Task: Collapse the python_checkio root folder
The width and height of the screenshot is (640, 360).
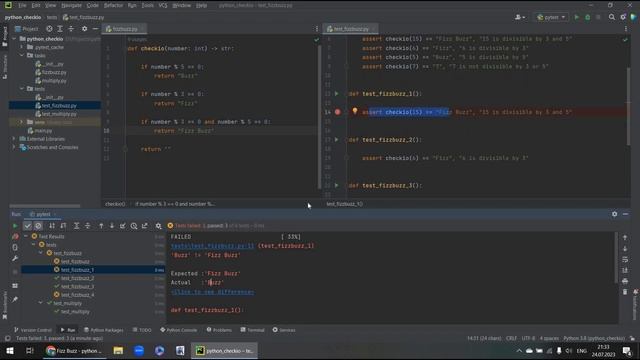Action: (x=15, y=39)
